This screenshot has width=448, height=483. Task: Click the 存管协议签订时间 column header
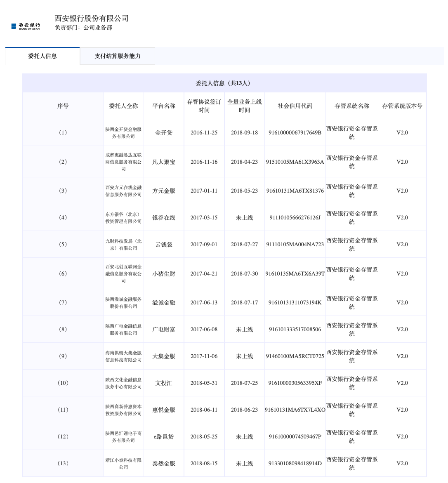[204, 106]
